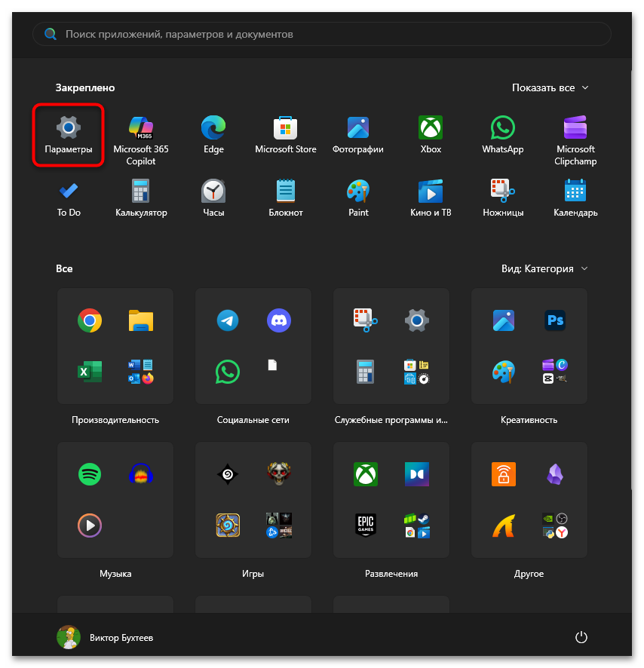
Task: Open the Часы app
Action: point(213,198)
